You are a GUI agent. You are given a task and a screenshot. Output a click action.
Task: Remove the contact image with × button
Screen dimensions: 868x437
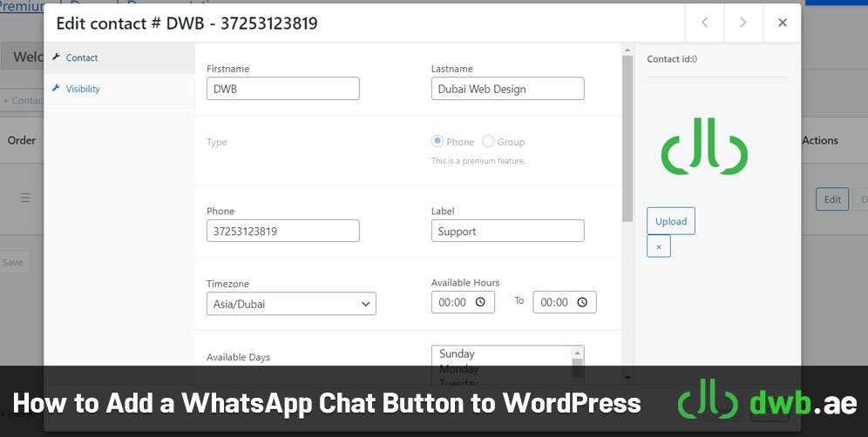[659, 246]
